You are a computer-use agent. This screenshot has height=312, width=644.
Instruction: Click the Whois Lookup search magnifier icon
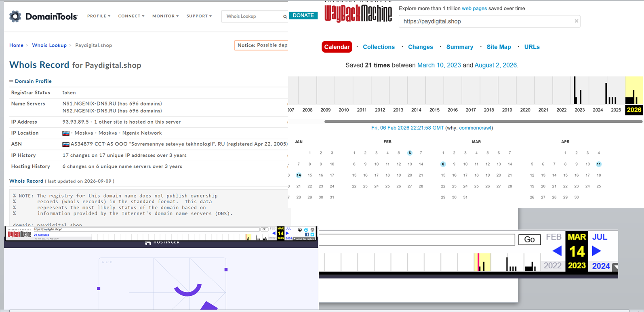click(285, 17)
